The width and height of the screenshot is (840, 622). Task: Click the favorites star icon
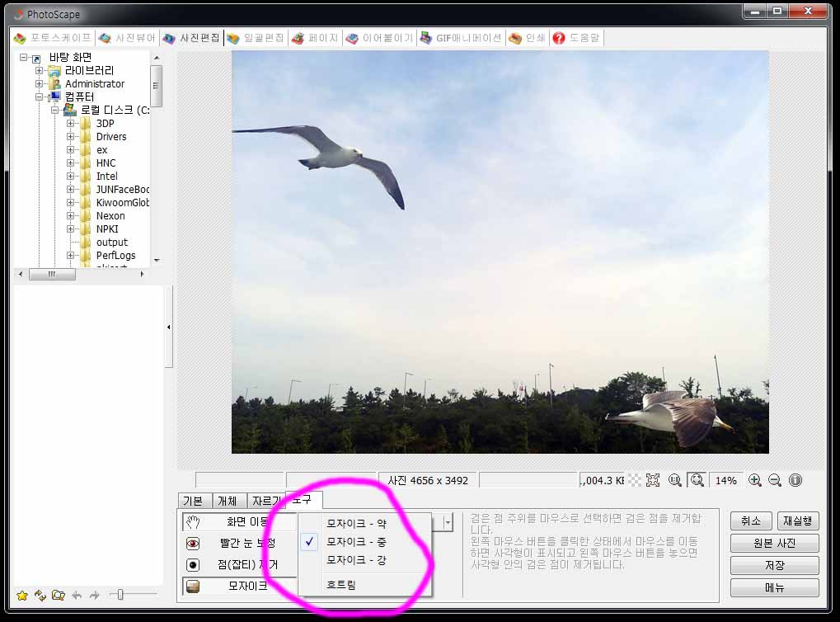(22, 596)
